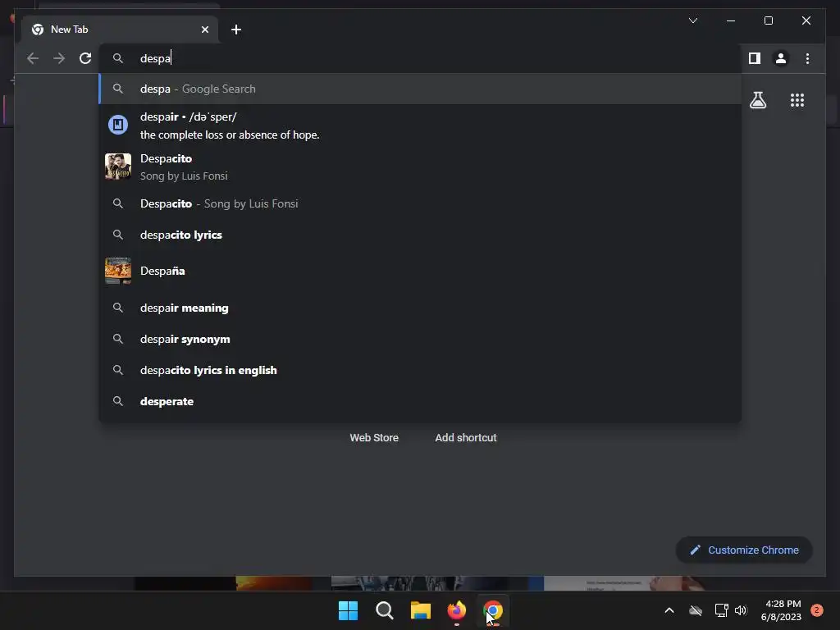Click the Customize Chrome button
This screenshot has width=840, height=630.
pos(744,550)
